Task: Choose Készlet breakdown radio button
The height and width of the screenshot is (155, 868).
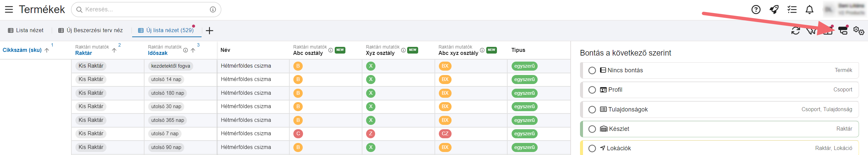Action: [x=592, y=129]
